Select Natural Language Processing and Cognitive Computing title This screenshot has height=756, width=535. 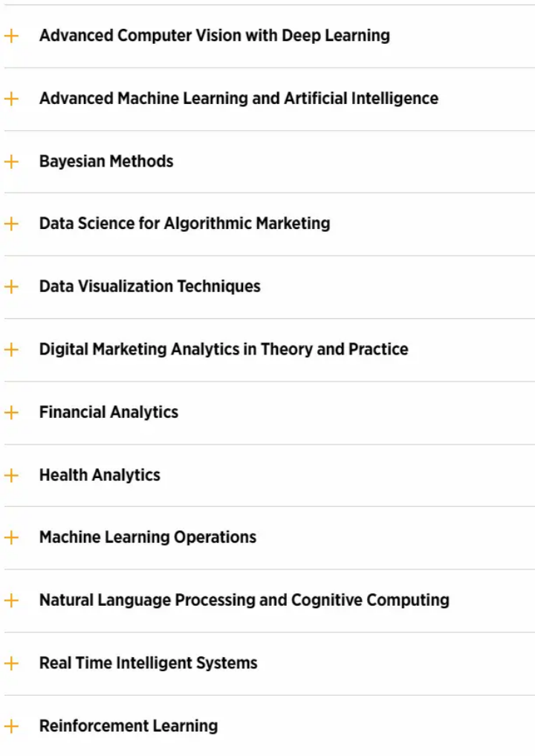244,601
